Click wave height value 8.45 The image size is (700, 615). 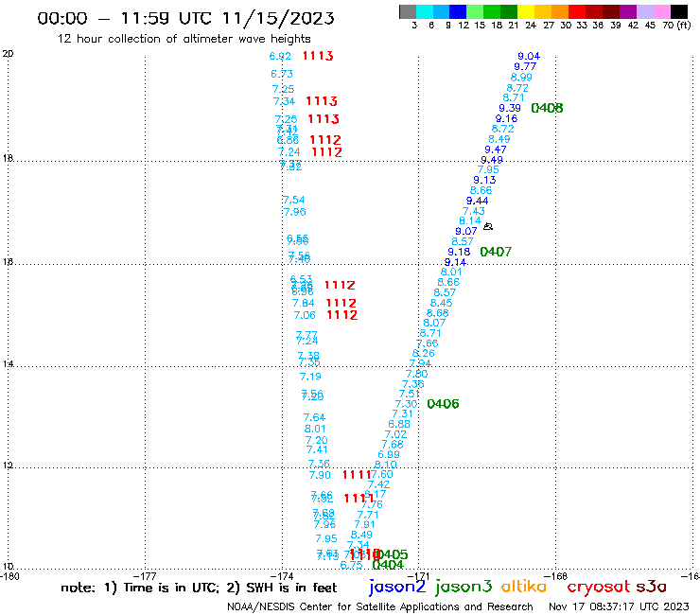pyautogui.click(x=441, y=303)
